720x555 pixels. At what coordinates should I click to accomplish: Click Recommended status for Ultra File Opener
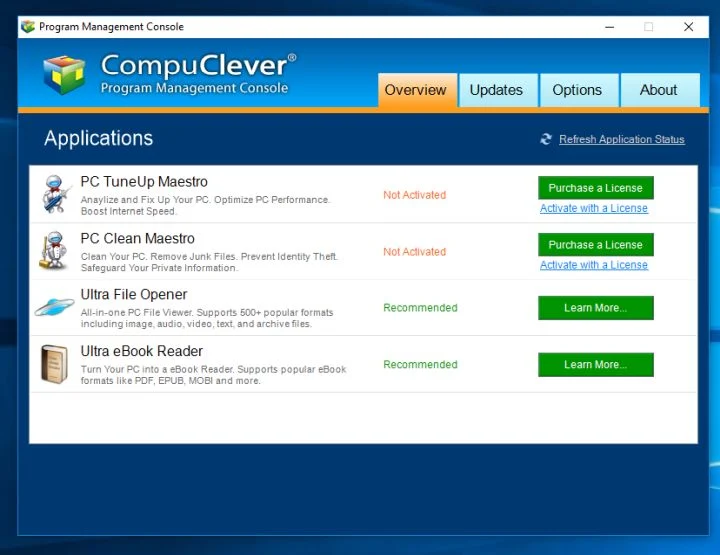(x=420, y=308)
